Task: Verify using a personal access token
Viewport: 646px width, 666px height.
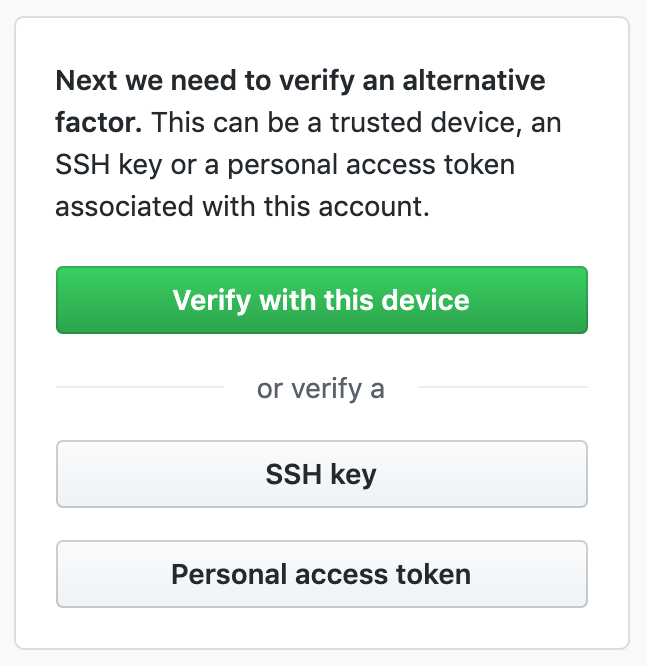Action: point(321,574)
